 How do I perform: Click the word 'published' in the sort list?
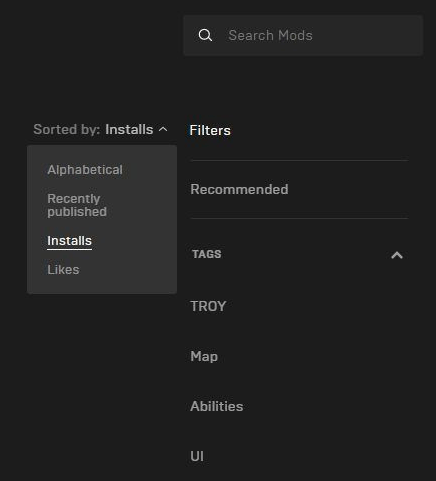point(77,212)
